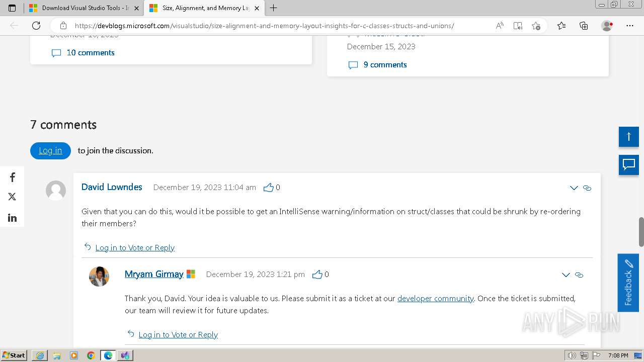
Task: Open David Lowndes' profile name
Action: tap(112, 187)
